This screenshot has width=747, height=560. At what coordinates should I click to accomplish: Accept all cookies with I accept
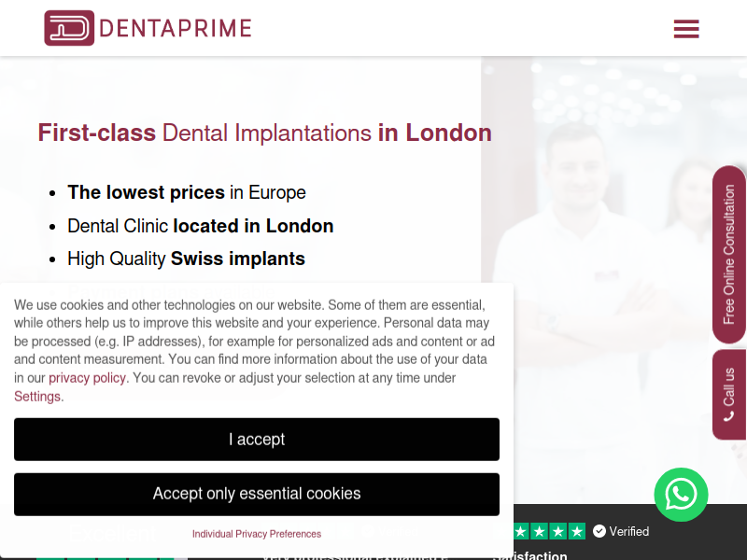pyautogui.click(x=257, y=439)
